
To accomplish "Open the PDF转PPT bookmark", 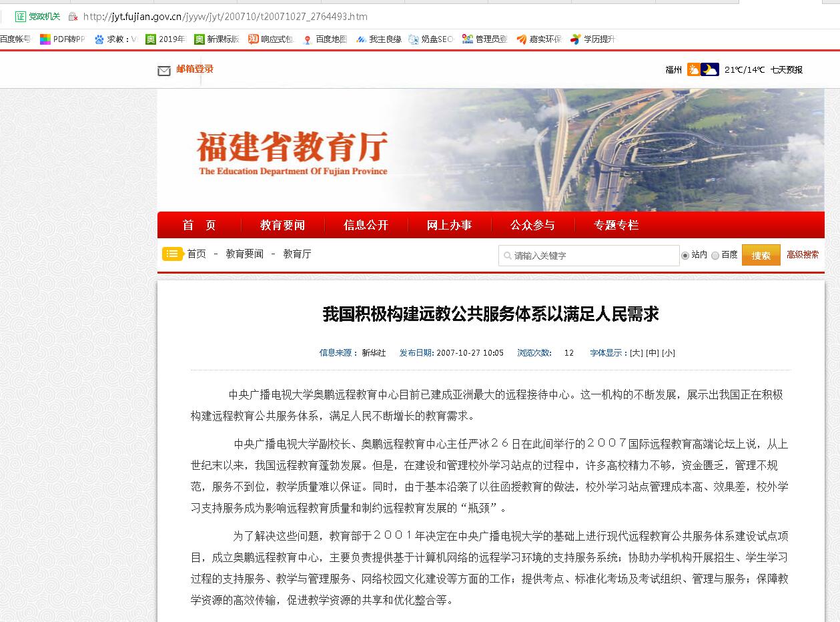I will pos(63,39).
